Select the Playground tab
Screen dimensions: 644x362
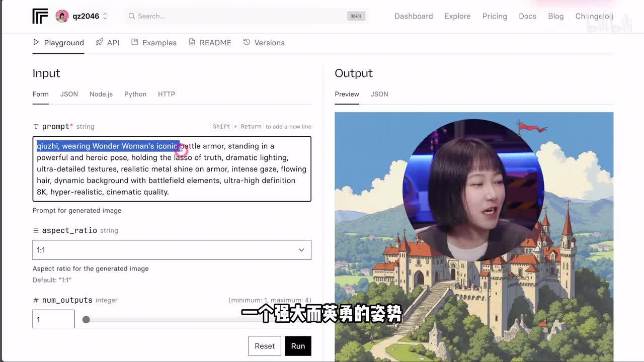point(58,43)
